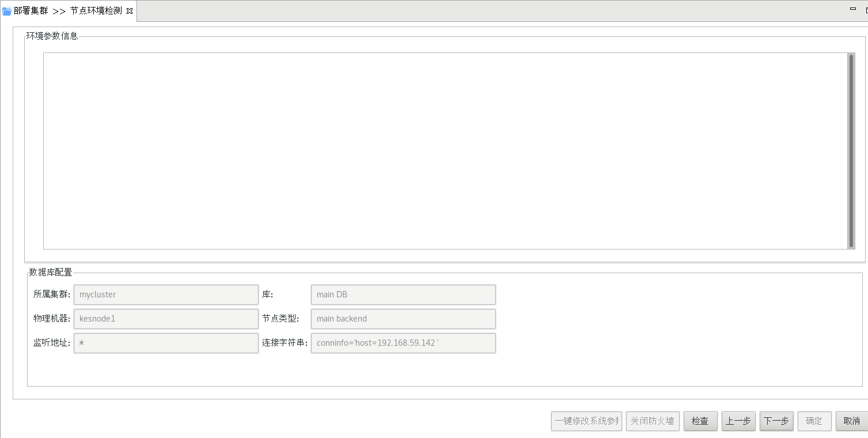The height and width of the screenshot is (438, 868).
Task: Click the 库 field showing main DB
Action: [x=403, y=294]
